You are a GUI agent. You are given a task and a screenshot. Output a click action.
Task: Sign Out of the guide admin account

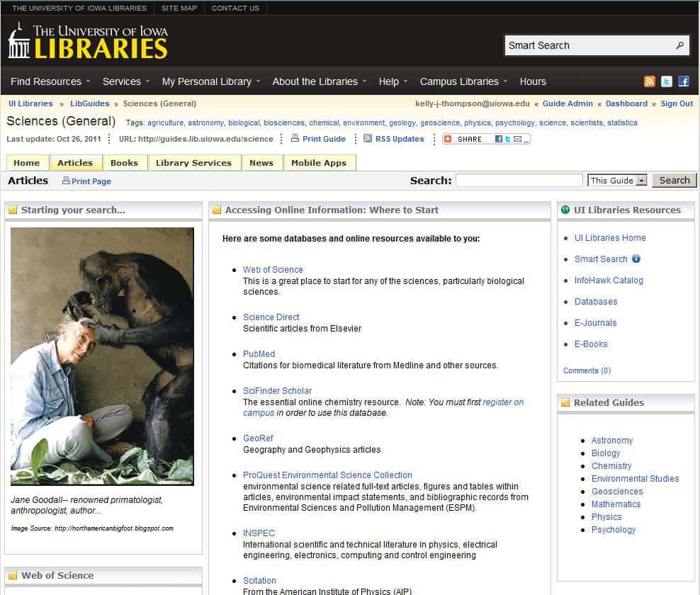click(675, 103)
